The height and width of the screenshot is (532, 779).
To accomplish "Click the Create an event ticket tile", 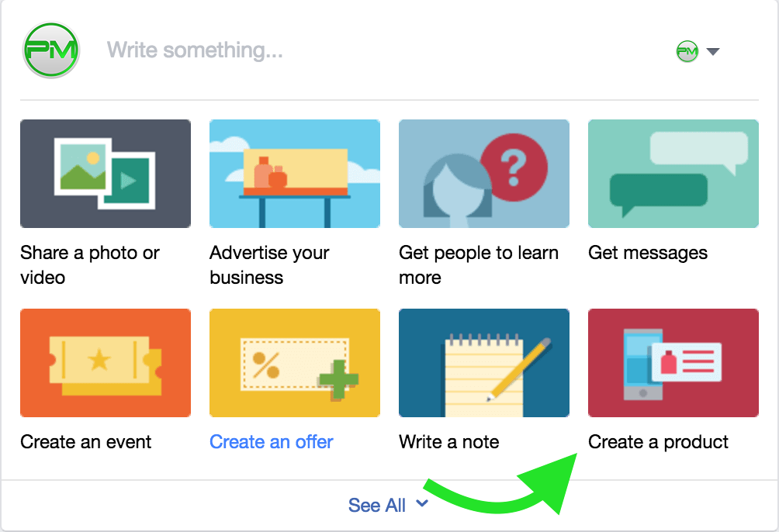I will coord(106,363).
